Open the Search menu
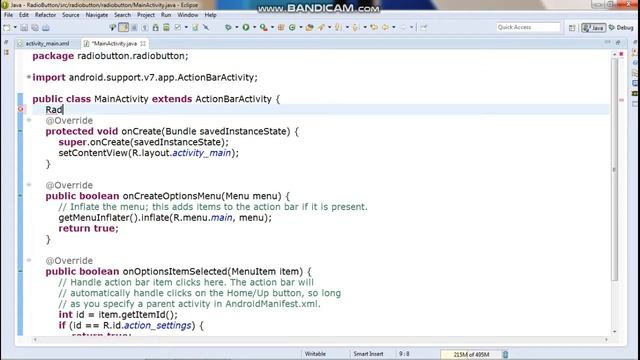 click(122, 15)
